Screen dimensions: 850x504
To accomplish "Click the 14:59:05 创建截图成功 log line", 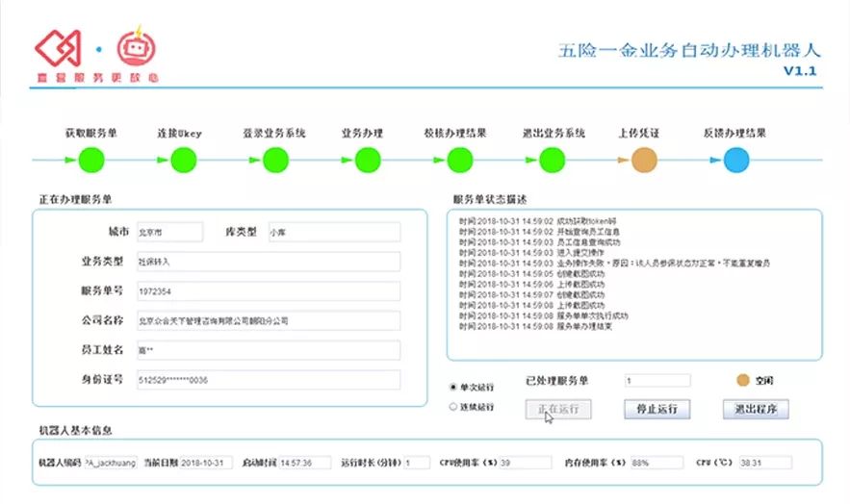I will tap(531, 274).
